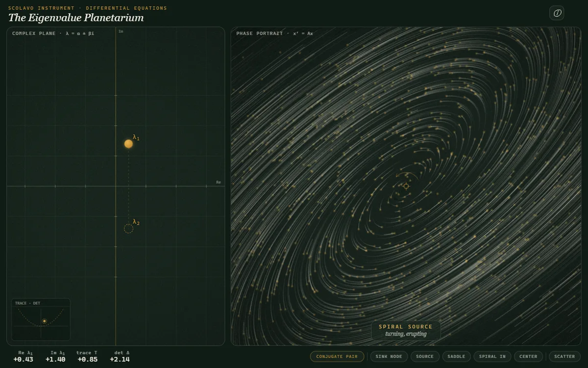The image size is (588, 368).
Task: Click the trace-det mini map marker
Action: pos(44,321)
